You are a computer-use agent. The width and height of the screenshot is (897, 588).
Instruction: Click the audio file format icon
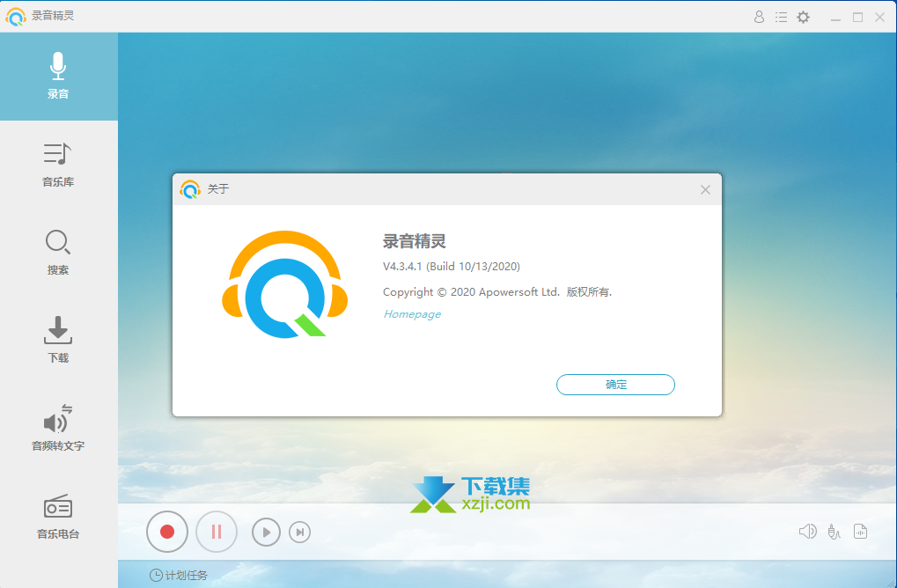(860, 532)
